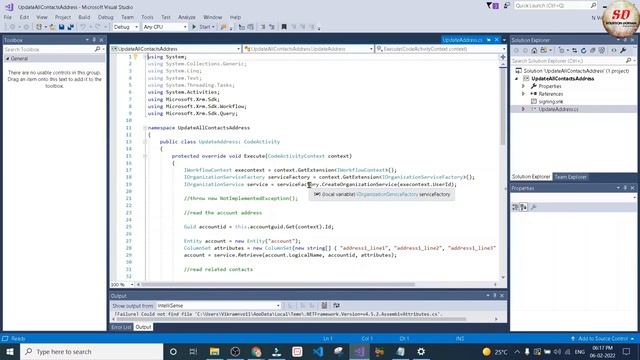The image size is (640, 360).
Task: Open the project navigation dropdown UpdateAllContactsAddress
Action: (176, 49)
